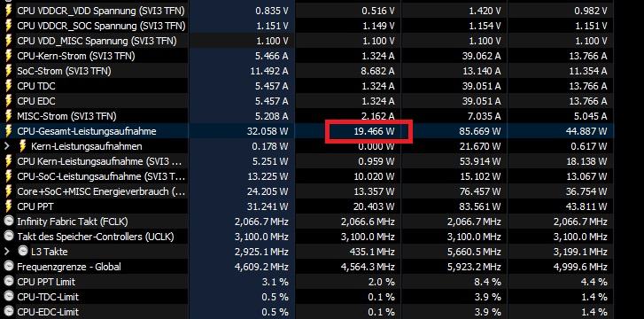Viewport: 644px width, 319px height.
Task: Click the clock icon beside Infinity Fabric Takt
Action: 8,222
